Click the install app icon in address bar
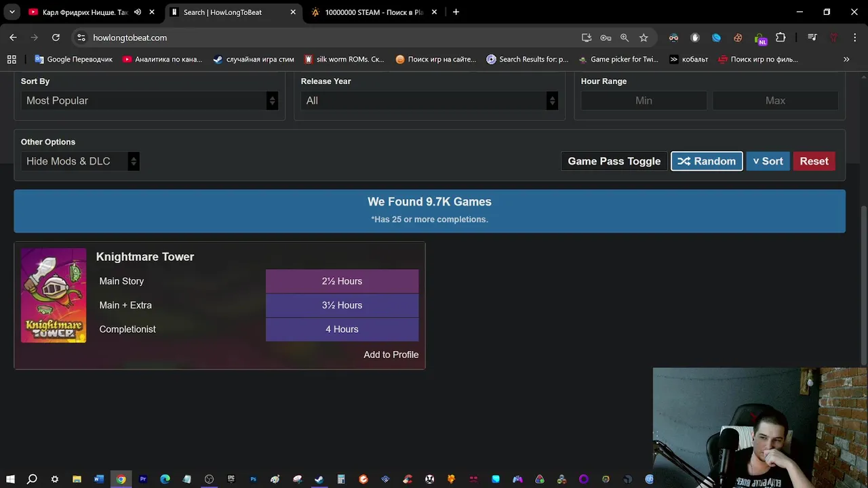868x488 pixels. point(587,38)
